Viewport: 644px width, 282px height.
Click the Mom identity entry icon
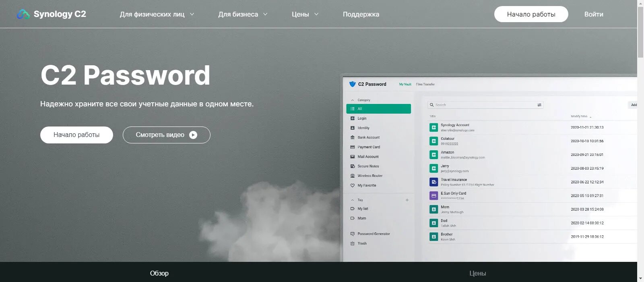[433, 209]
